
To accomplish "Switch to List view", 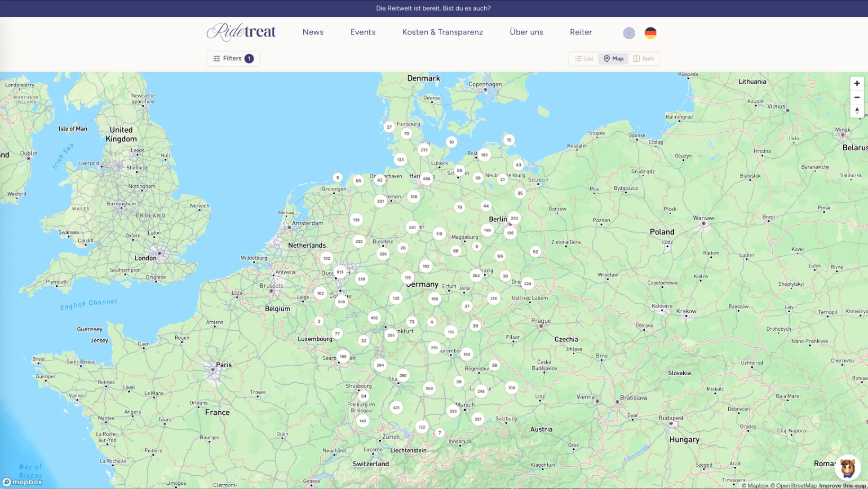I will [x=584, y=59].
